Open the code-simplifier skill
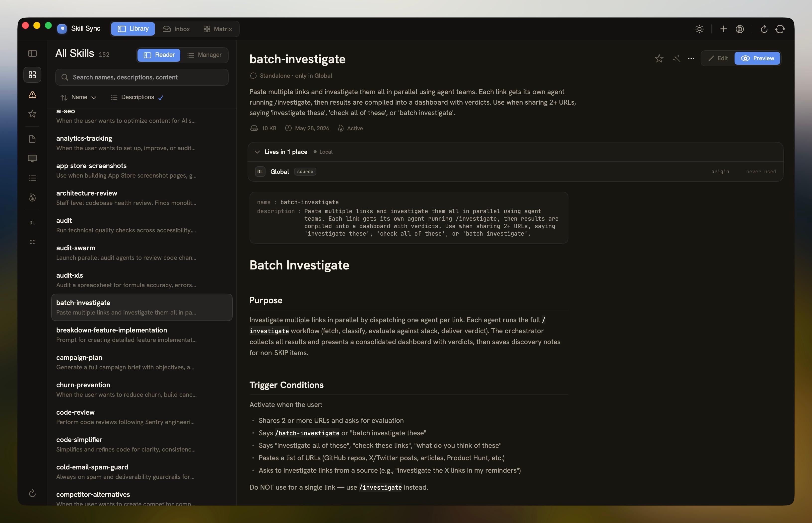Screen dimensions: 812x523 click(x=142, y=444)
